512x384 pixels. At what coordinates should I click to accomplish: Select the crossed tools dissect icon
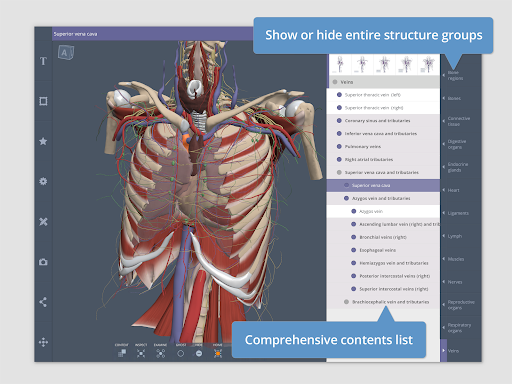43,222
